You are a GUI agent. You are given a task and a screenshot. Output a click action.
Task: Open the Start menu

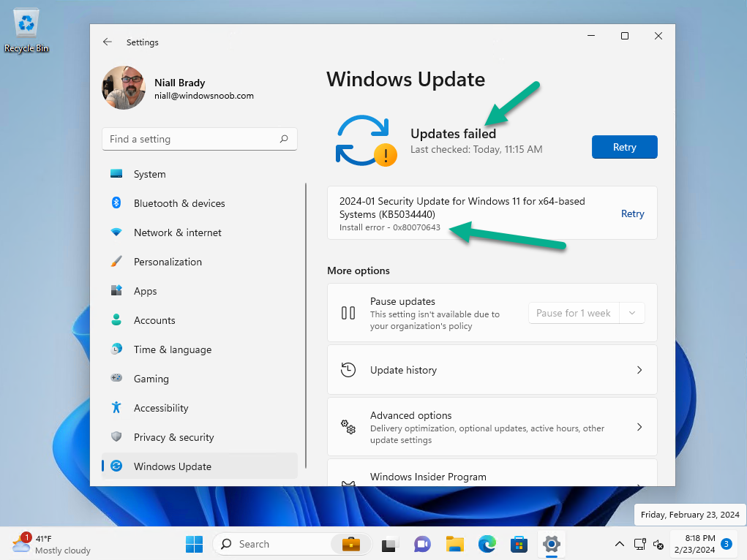(194, 544)
